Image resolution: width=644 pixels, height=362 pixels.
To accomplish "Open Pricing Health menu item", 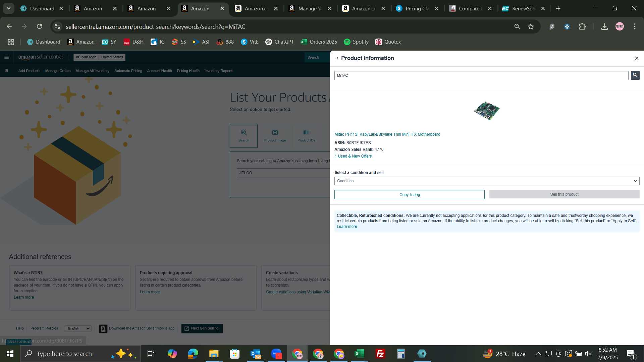I will point(188,71).
